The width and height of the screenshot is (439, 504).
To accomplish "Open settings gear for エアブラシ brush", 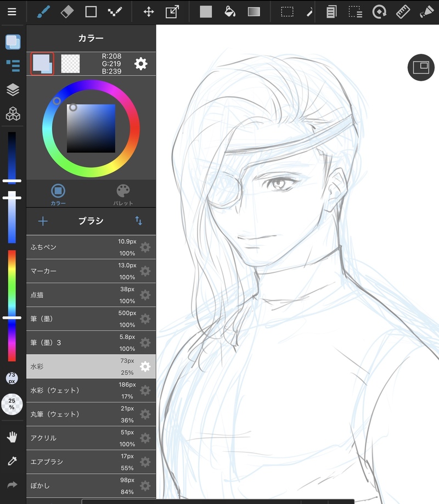I will click(145, 462).
